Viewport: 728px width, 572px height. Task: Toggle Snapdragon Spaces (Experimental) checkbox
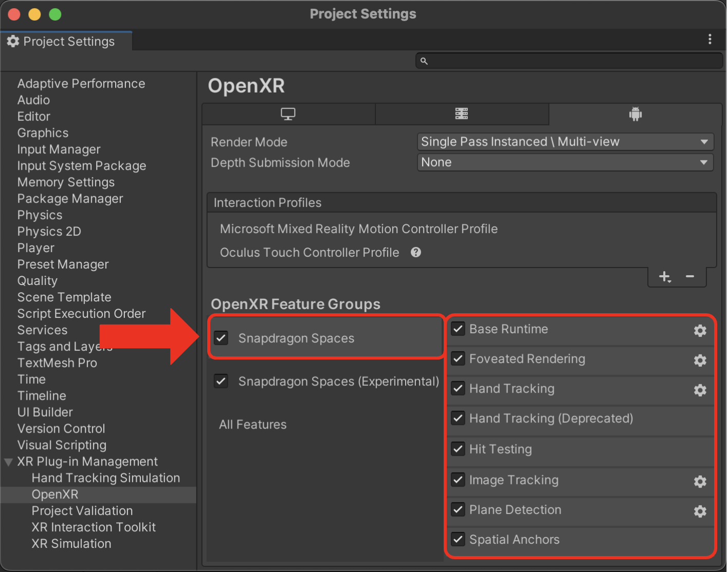tap(221, 381)
